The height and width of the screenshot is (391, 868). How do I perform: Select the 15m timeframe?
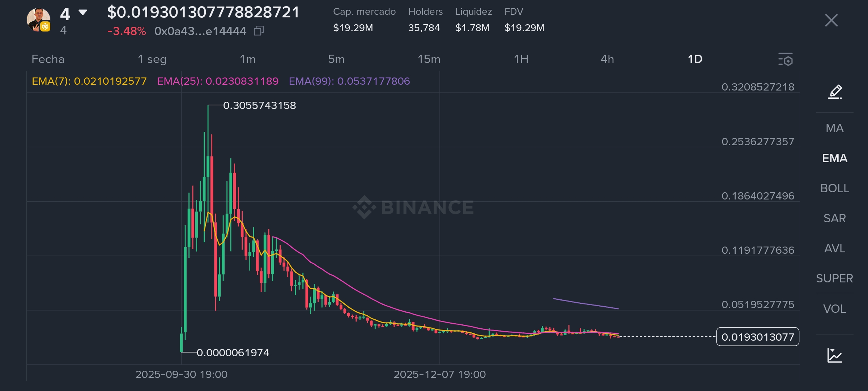(x=429, y=59)
